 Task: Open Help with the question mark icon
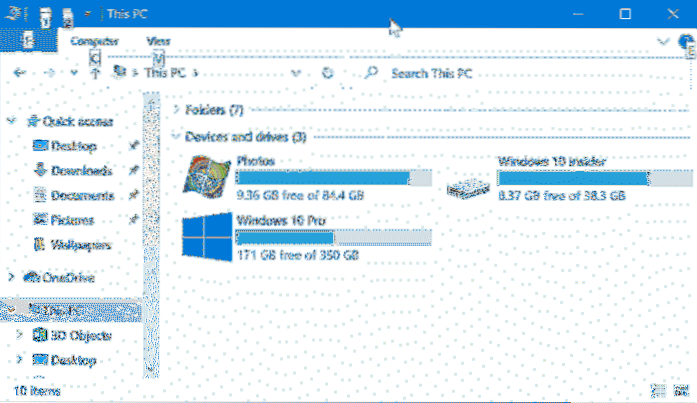click(685, 41)
